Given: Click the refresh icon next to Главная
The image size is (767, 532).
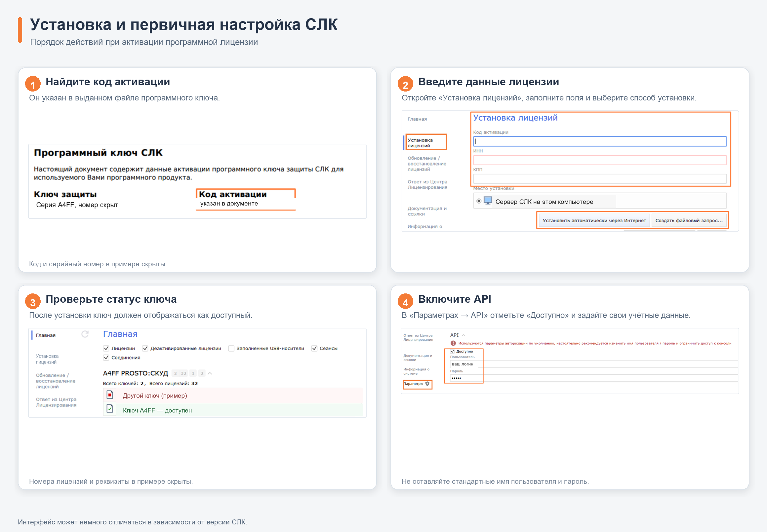Looking at the screenshot, I should 85,334.
